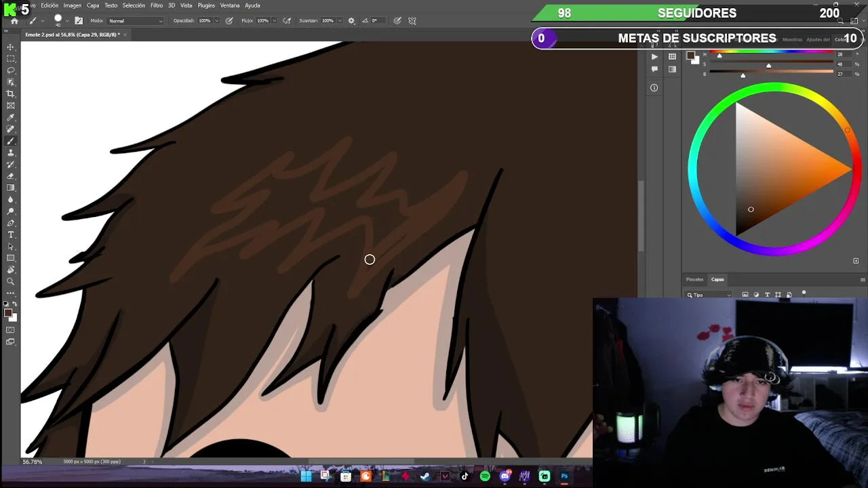Switch to the Capas tab
Screen dimensions: 868x488
(x=717, y=279)
